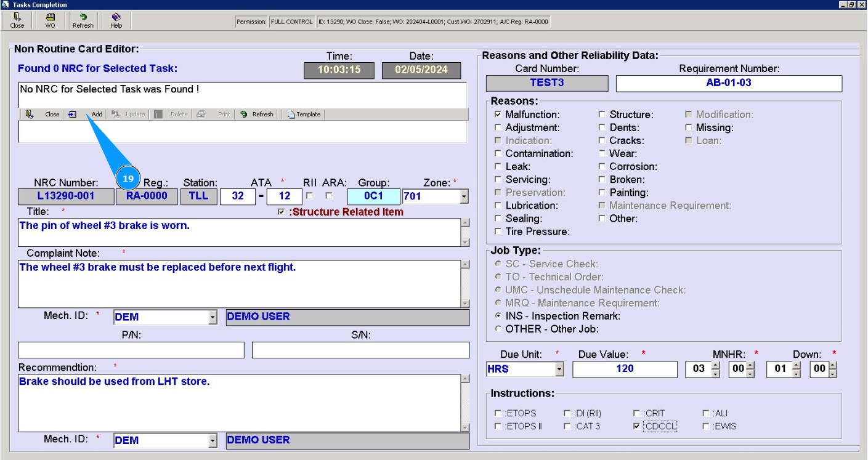Screen dimensions: 868x460
Task: Enable the Corrosion reason checkbox
Action: 602,166
